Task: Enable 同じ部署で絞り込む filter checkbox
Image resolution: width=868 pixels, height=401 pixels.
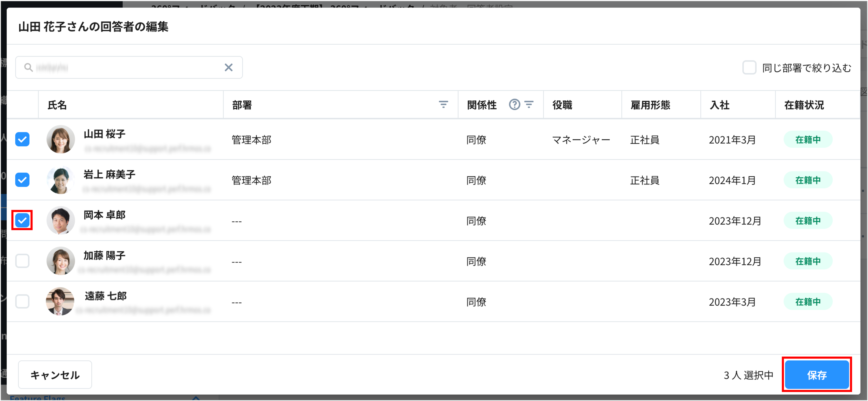Action: (749, 68)
